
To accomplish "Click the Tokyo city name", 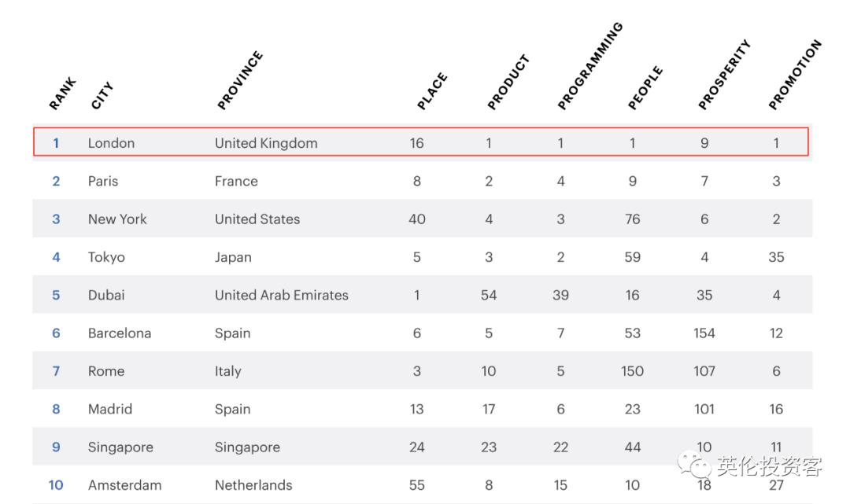I will click(x=106, y=257).
